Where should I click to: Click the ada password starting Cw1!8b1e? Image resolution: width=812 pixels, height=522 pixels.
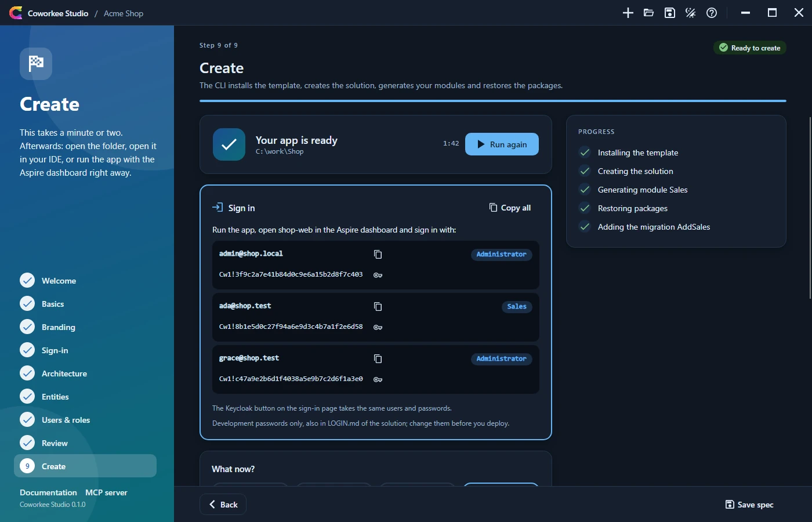(291, 327)
